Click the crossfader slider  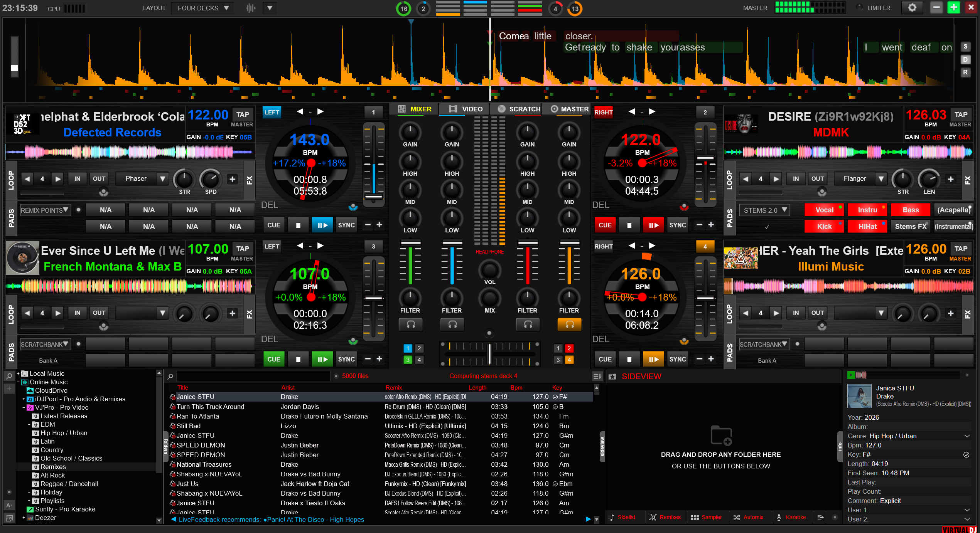click(x=489, y=353)
